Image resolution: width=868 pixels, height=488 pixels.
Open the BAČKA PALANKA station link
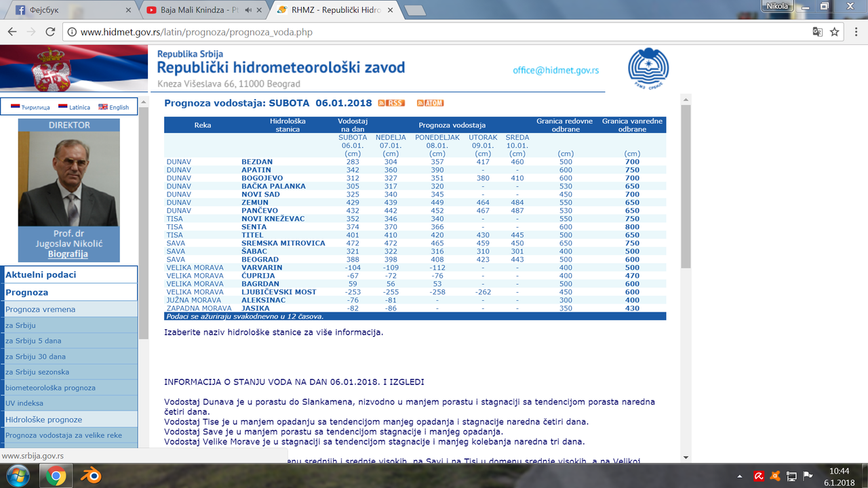[273, 186]
